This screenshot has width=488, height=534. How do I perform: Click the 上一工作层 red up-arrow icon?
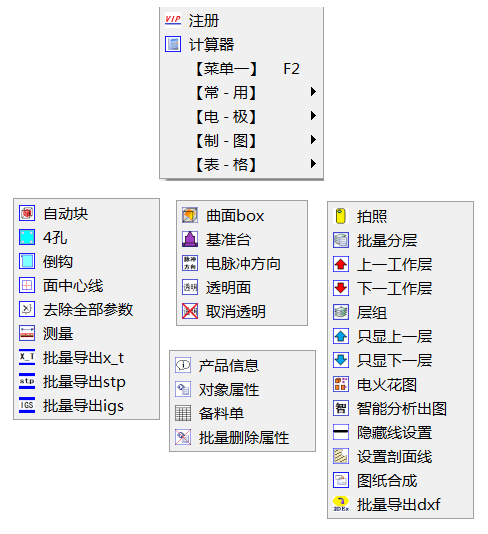coord(341,264)
